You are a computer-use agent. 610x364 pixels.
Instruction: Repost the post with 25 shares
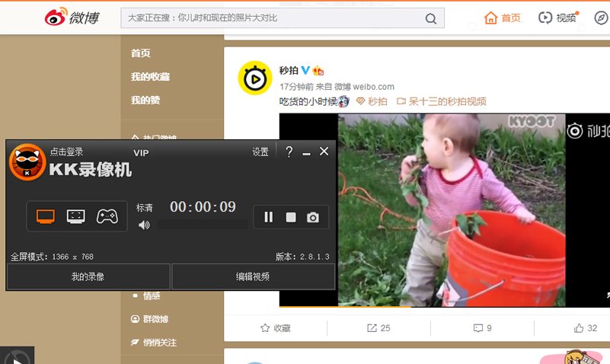click(x=378, y=328)
